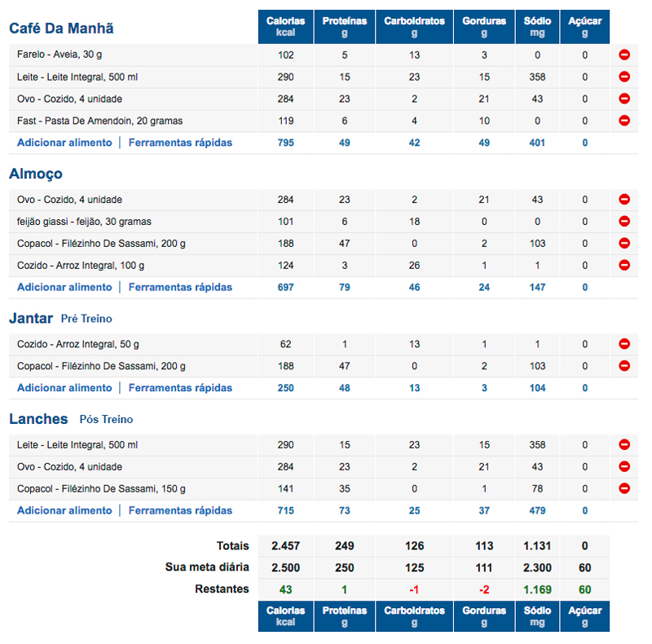Remove Farelo - Aveia from breakfast
Screen dimensions: 652x644
(624, 55)
